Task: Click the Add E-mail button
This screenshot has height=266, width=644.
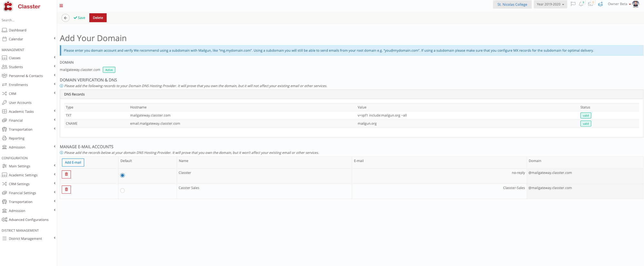Action: coord(73,162)
